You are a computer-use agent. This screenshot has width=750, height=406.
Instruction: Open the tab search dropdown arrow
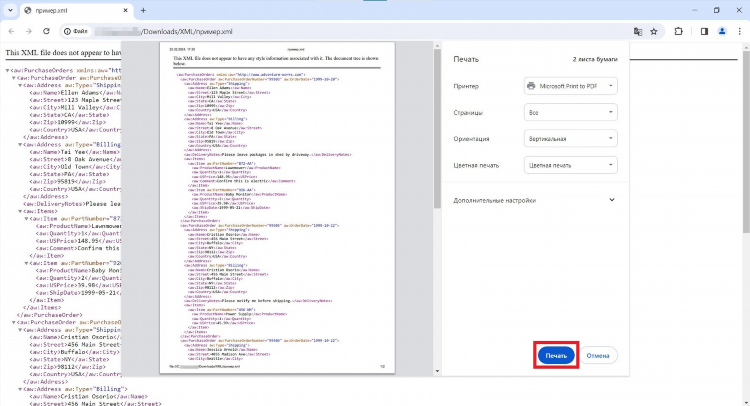pos(10,10)
